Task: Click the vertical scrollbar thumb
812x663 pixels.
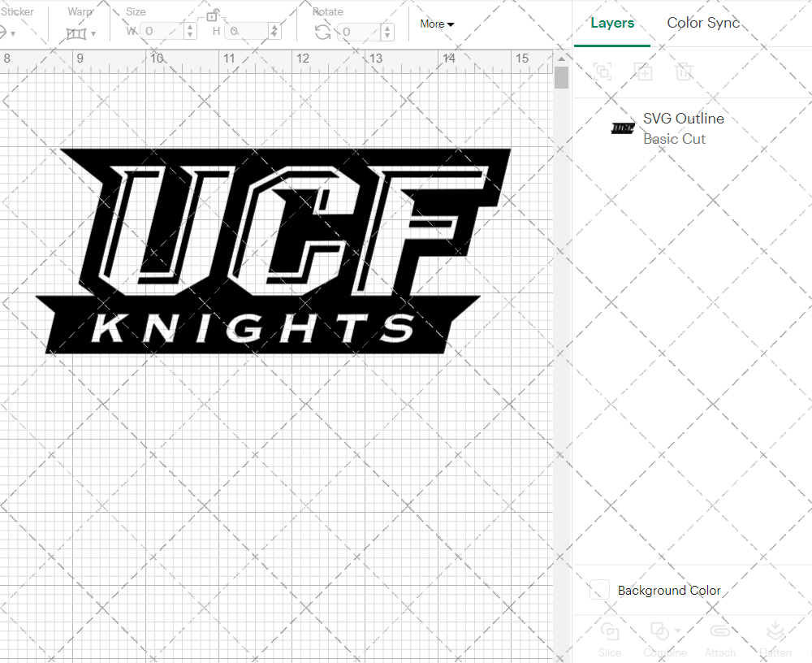Action: coord(561,78)
